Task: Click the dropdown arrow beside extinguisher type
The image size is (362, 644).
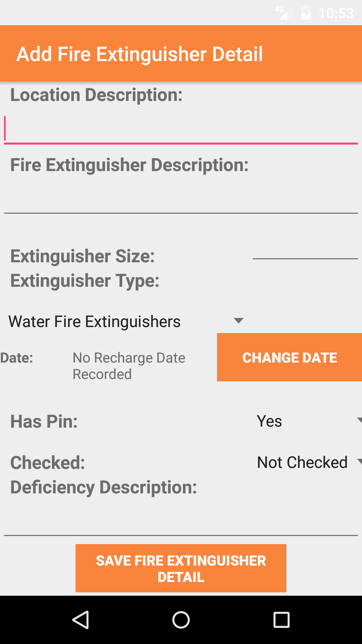Action: (x=238, y=321)
